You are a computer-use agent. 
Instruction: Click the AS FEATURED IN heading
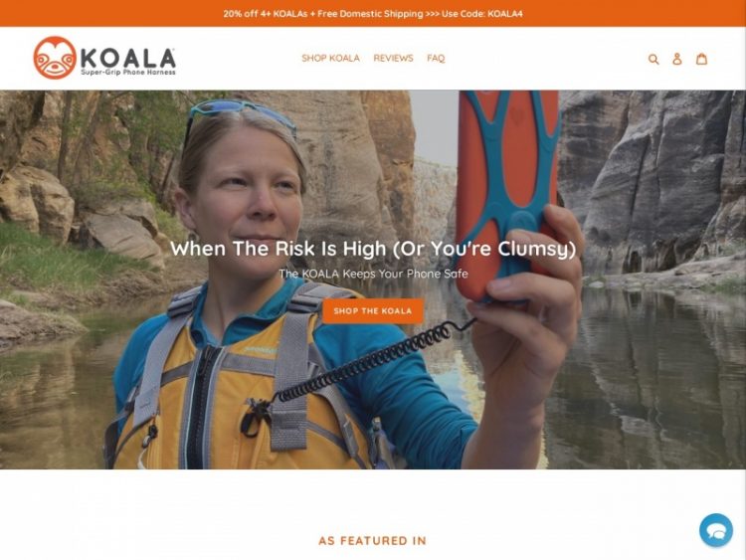[x=373, y=540]
